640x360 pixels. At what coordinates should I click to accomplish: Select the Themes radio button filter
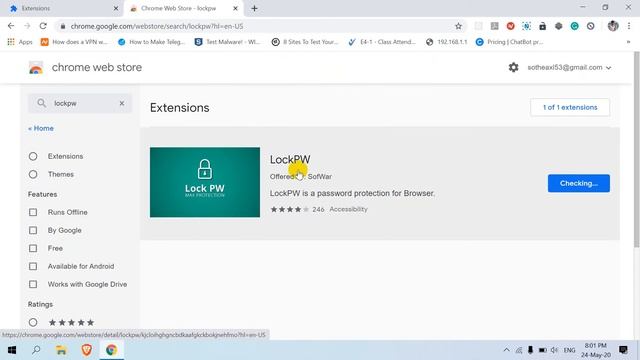33,174
